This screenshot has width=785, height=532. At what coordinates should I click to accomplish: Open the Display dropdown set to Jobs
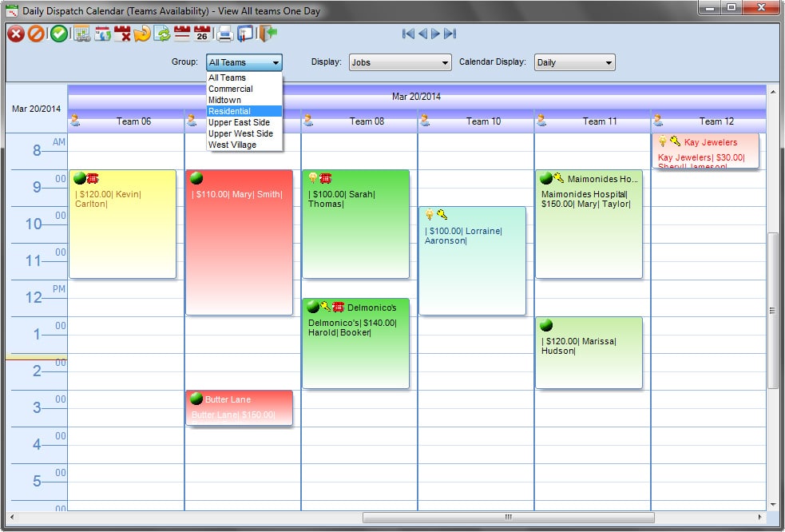tap(400, 62)
